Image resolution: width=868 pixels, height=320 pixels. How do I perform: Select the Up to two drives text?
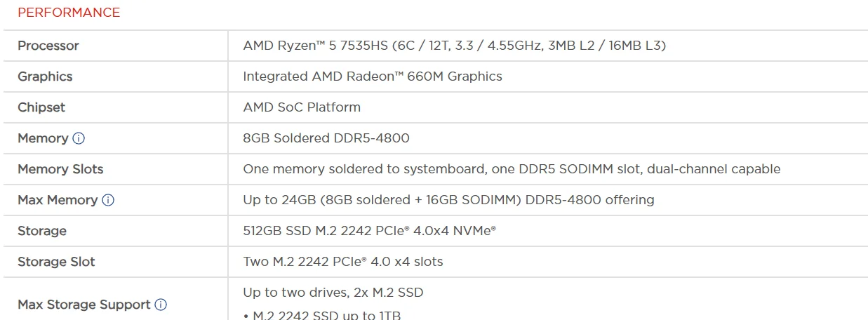coord(333,293)
